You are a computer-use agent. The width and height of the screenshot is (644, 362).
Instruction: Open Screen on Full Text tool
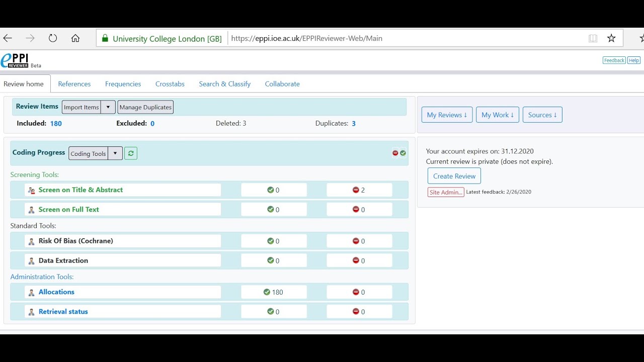coord(69,209)
